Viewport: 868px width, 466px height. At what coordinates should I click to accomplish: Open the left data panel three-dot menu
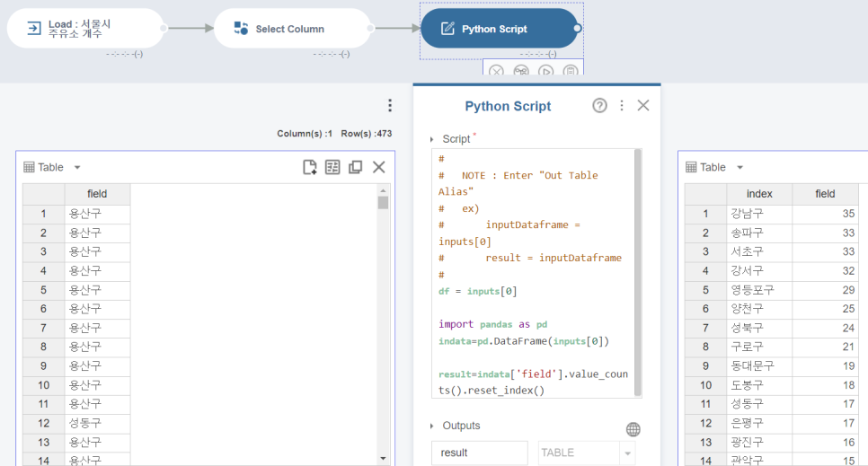[x=390, y=105]
